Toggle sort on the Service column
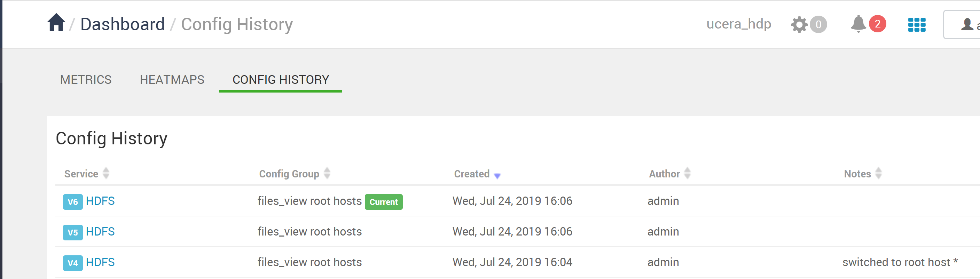Image resolution: width=980 pixels, height=279 pixels. [107, 174]
